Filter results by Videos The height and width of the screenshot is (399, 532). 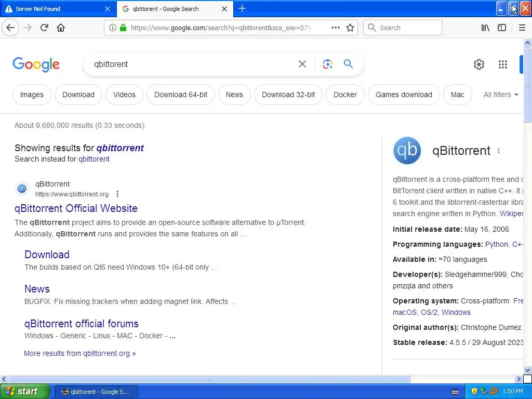124,95
